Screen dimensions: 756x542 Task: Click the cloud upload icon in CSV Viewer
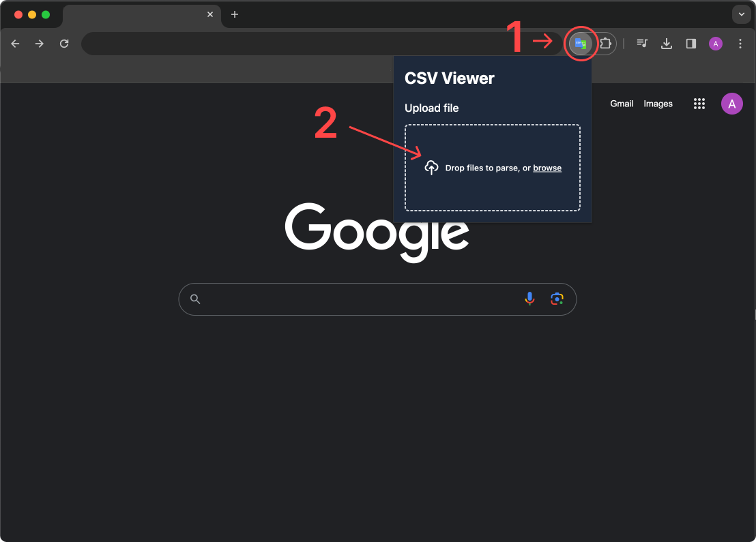[x=432, y=166]
